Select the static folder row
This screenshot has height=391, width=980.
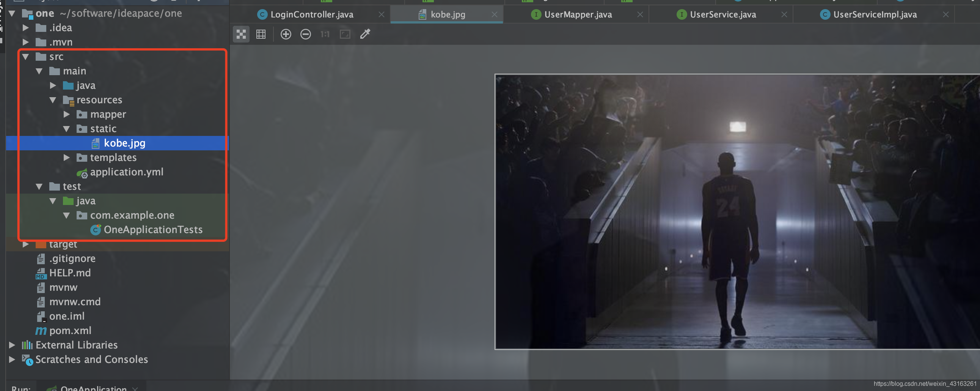point(118,129)
